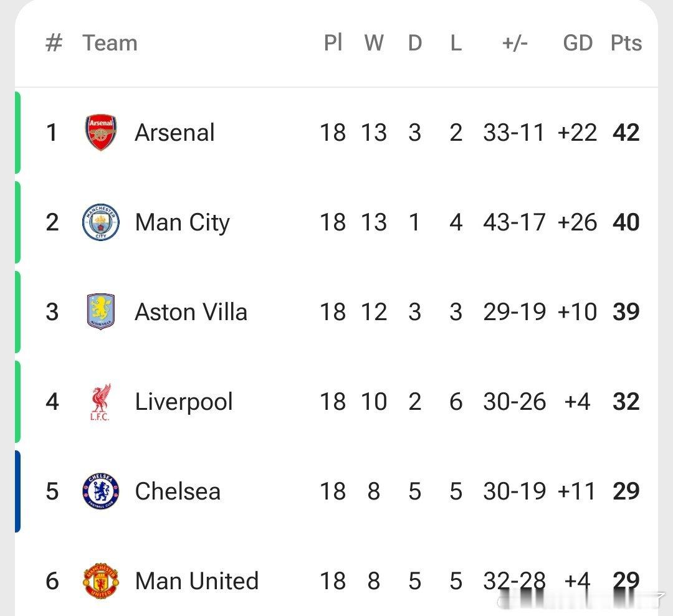Click the Pl played column header

point(333,43)
